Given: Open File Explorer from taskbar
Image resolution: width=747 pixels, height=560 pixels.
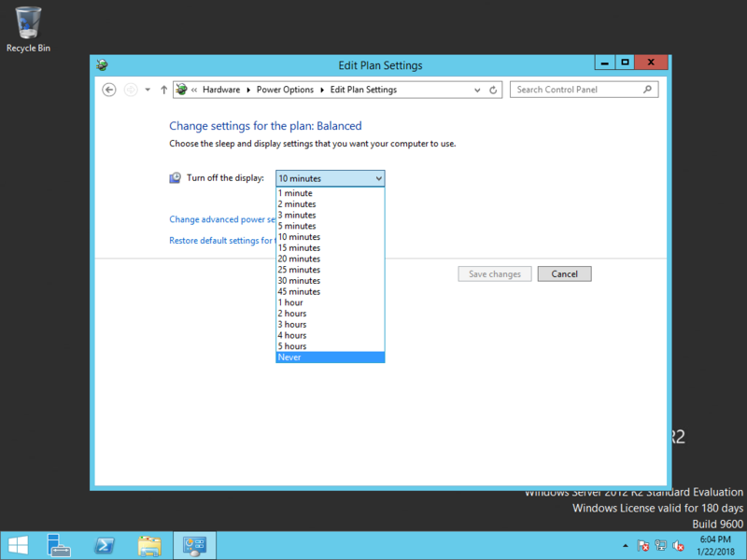Looking at the screenshot, I should (149, 545).
